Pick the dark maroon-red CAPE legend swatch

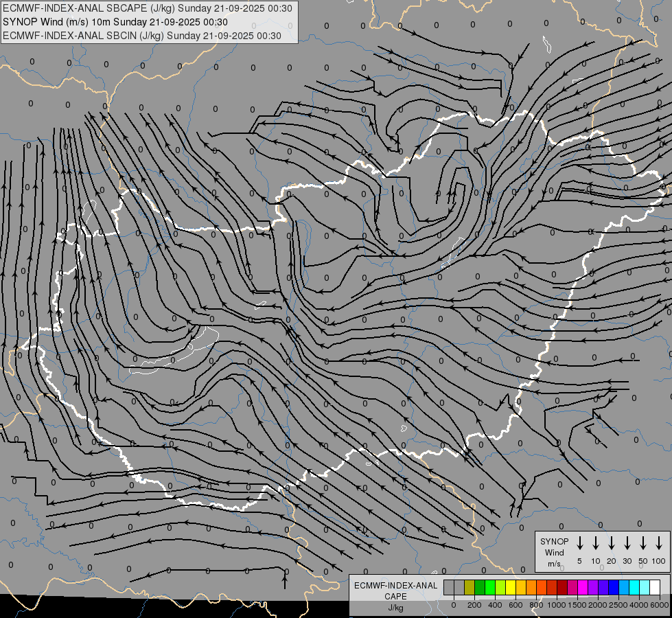tap(562, 588)
